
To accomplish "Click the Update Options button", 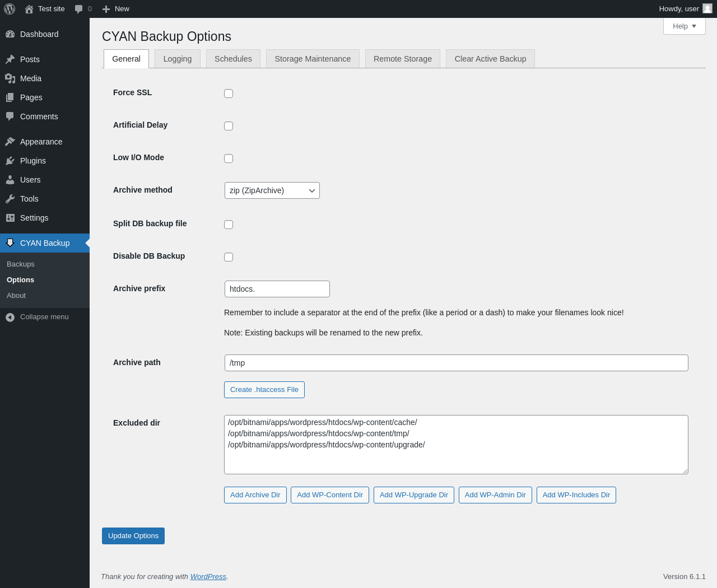I will (133, 536).
